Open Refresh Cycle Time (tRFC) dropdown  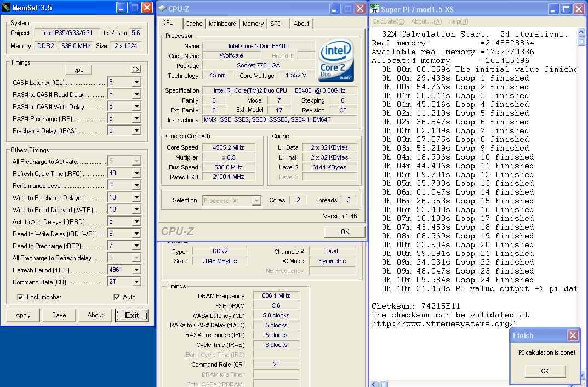(136, 173)
